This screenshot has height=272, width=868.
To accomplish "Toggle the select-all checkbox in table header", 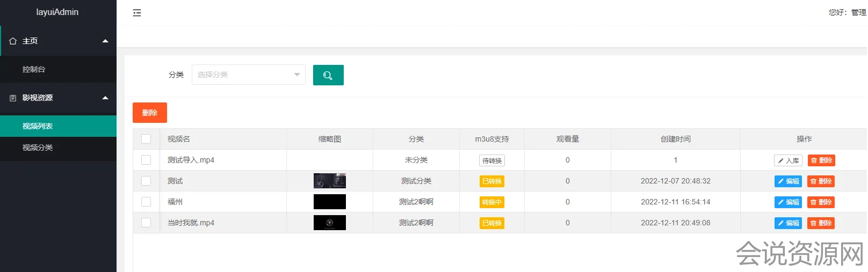I will click(x=146, y=139).
